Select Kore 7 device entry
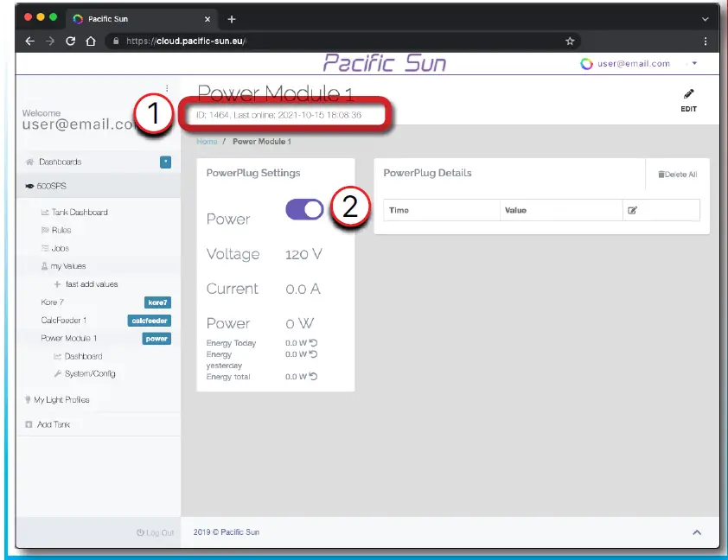This screenshot has width=728, height=560. pyautogui.click(x=52, y=302)
